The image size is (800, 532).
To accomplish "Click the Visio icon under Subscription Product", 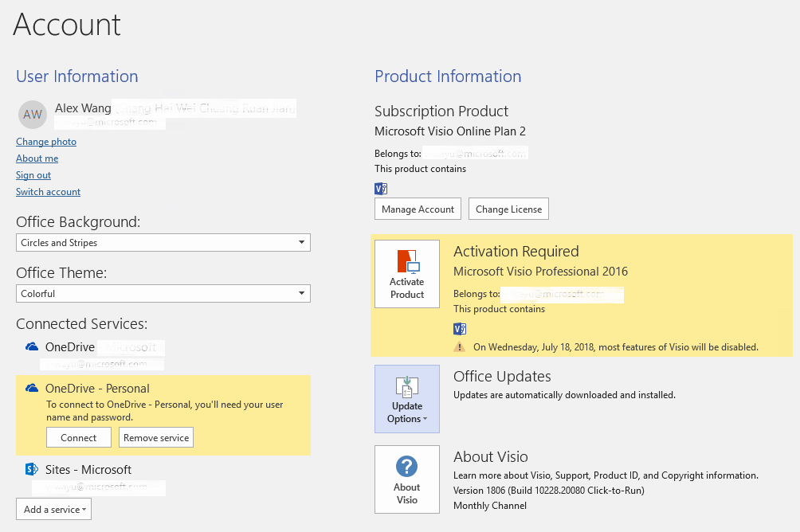I will (381, 189).
